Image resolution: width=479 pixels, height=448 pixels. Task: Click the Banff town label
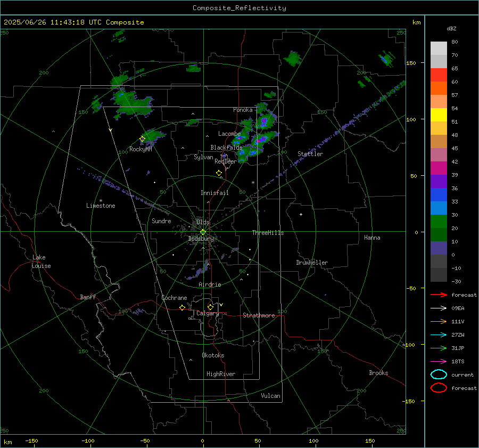[88, 297]
